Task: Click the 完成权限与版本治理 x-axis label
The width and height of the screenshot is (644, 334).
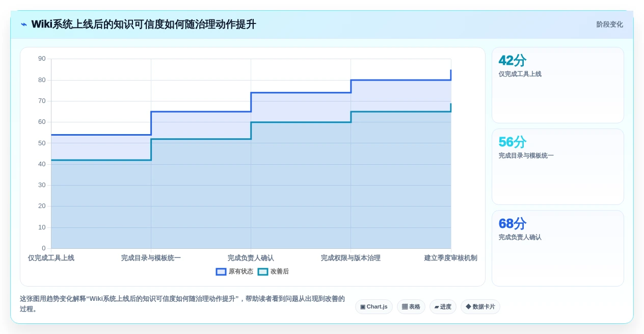Action: click(351, 258)
